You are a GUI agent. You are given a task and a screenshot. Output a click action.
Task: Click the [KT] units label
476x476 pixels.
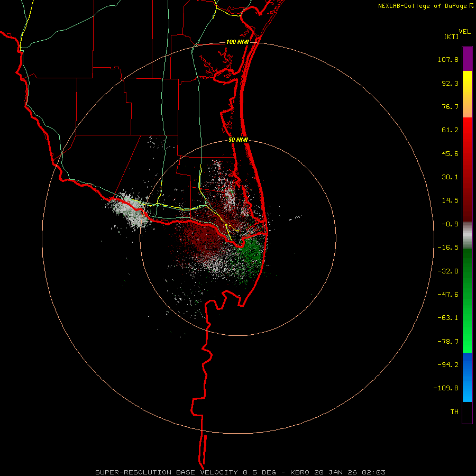(x=451, y=36)
